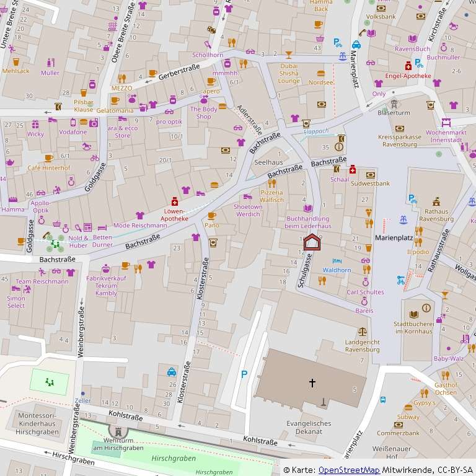Click the Gasthof Ochsen restaurant icon
The width and height of the screenshot is (476, 476).
click(446, 375)
